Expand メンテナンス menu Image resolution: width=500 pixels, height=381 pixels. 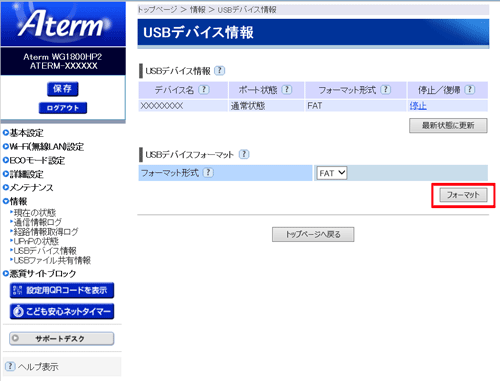28,188
